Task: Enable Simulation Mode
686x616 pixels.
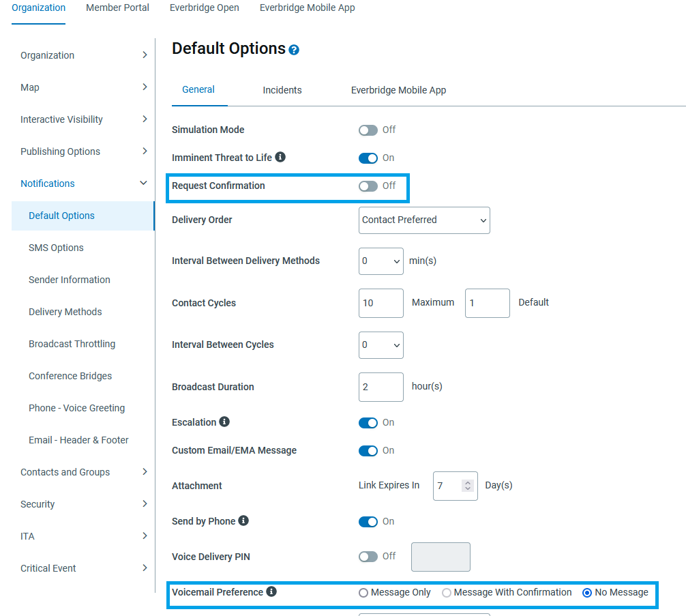Action: click(368, 130)
